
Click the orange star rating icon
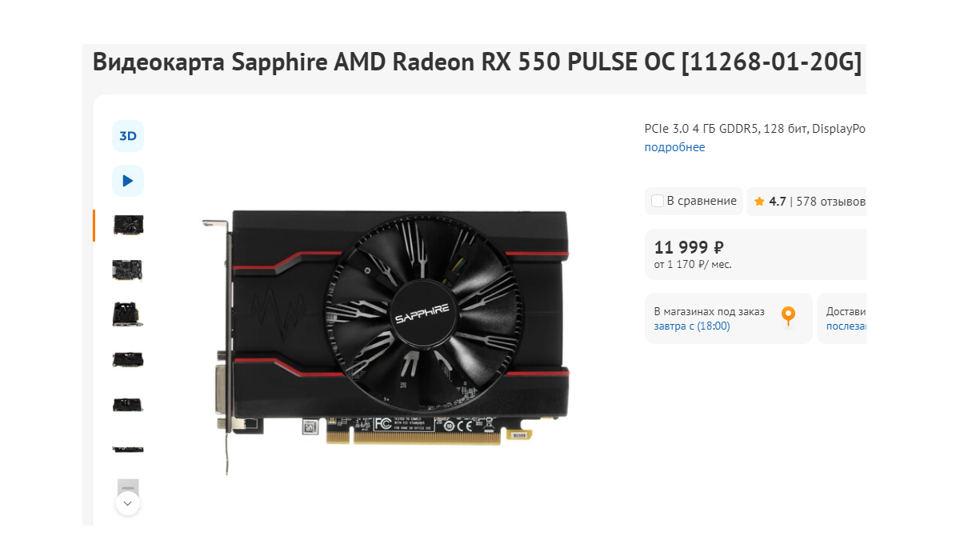pyautogui.click(x=759, y=201)
